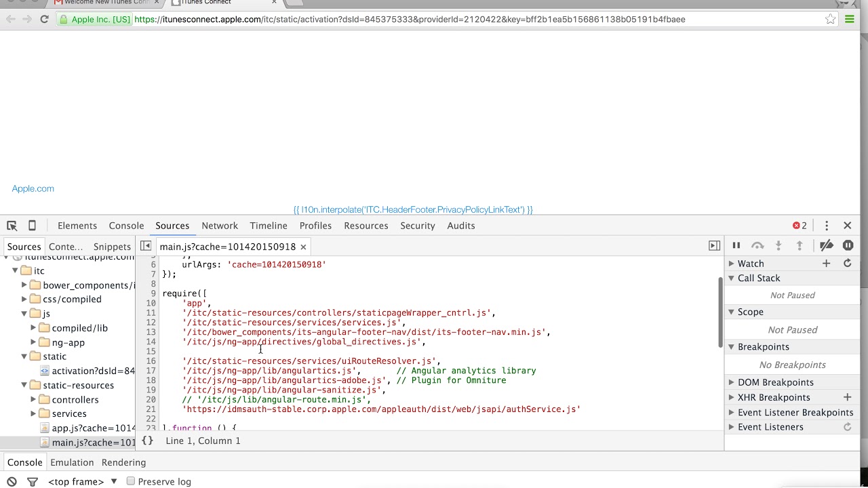Screen dimensions: 868x488
Task: Click the source editor vertical scrollbar
Action: [720, 312]
